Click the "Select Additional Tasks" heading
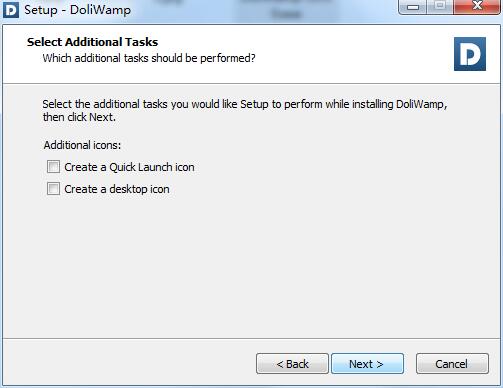 [92, 42]
